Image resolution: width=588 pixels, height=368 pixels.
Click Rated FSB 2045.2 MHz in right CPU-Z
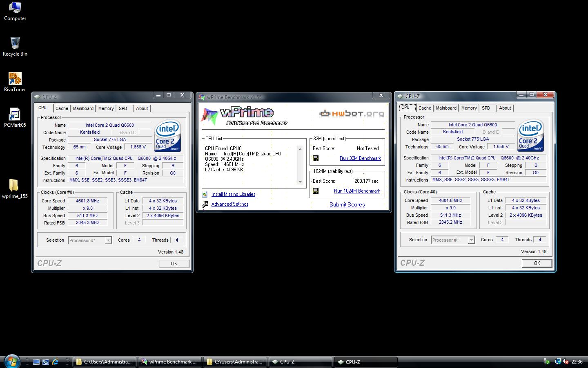click(450, 222)
